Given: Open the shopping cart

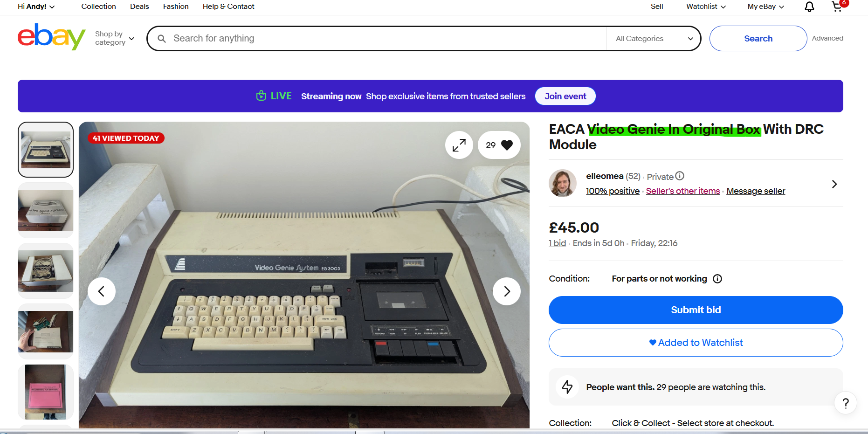Looking at the screenshot, I should click(838, 7).
